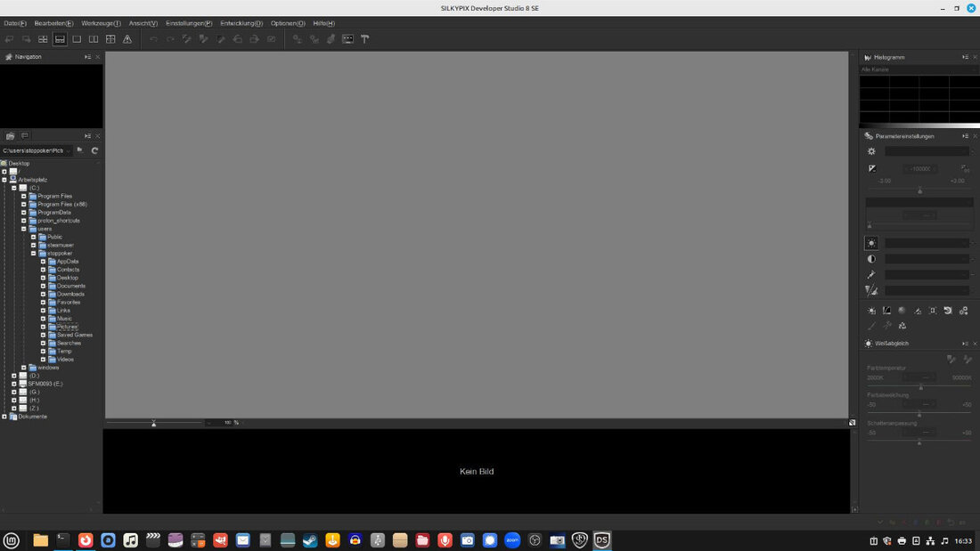Click the parent folder icon next to the path
This screenshot has height=551, width=980.
(79, 150)
